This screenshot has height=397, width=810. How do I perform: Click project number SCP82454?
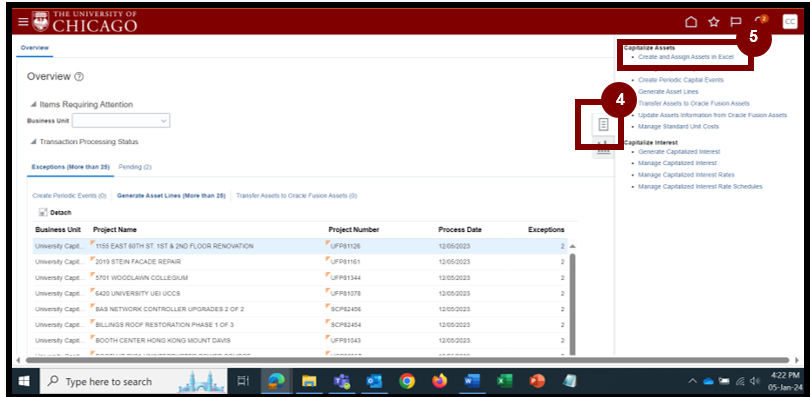pos(345,325)
